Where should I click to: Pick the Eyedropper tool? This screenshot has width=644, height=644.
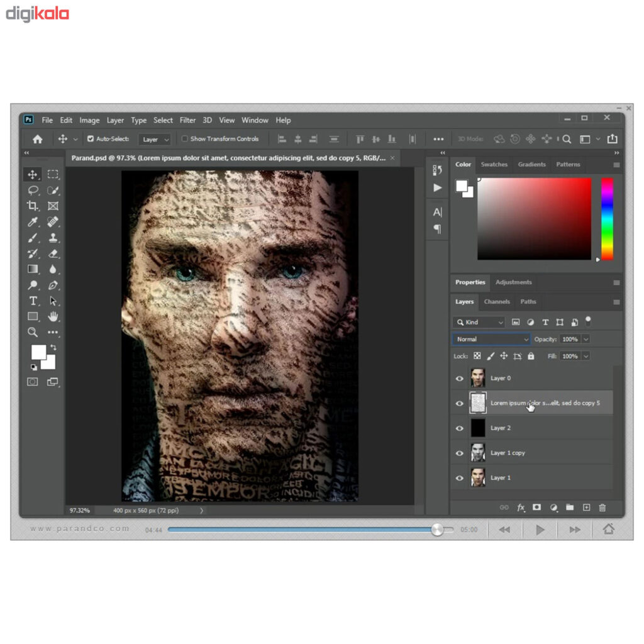(x=33, y=221)
